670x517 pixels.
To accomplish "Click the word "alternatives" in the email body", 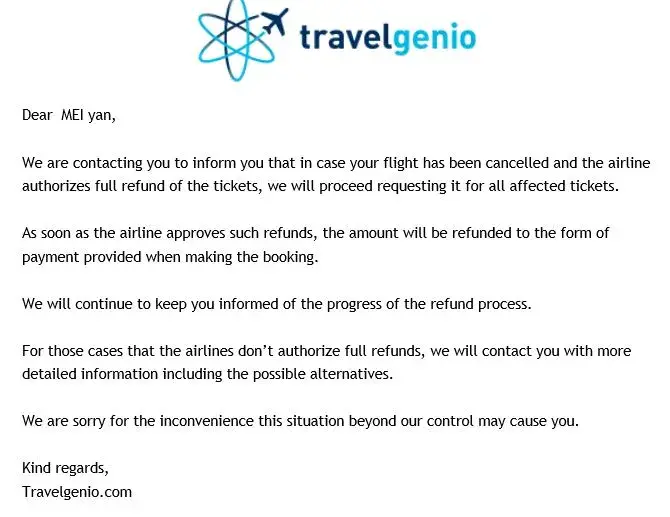I will click(x=353, y=374).
